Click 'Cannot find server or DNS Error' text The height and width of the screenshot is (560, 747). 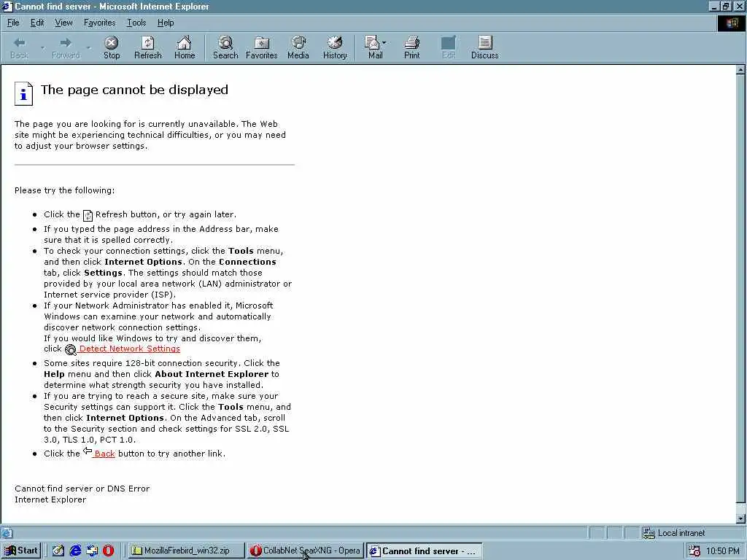[82, 489]
